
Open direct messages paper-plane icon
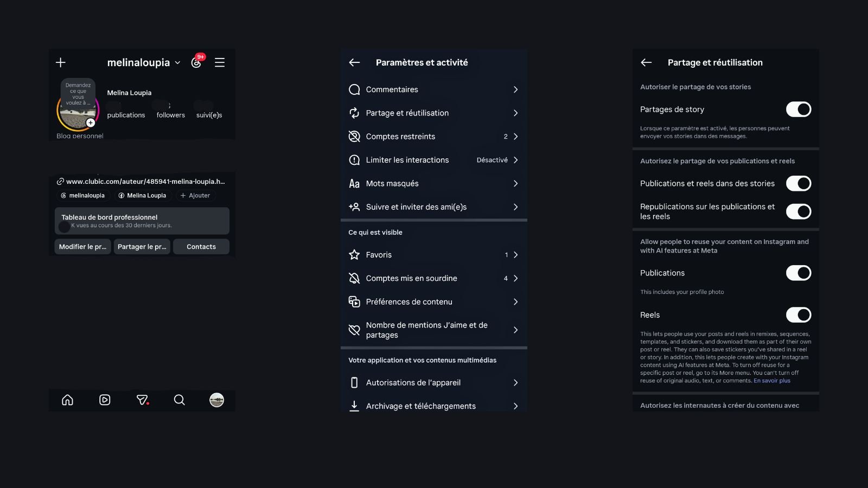pyautogui.click(x=142, y=400)
